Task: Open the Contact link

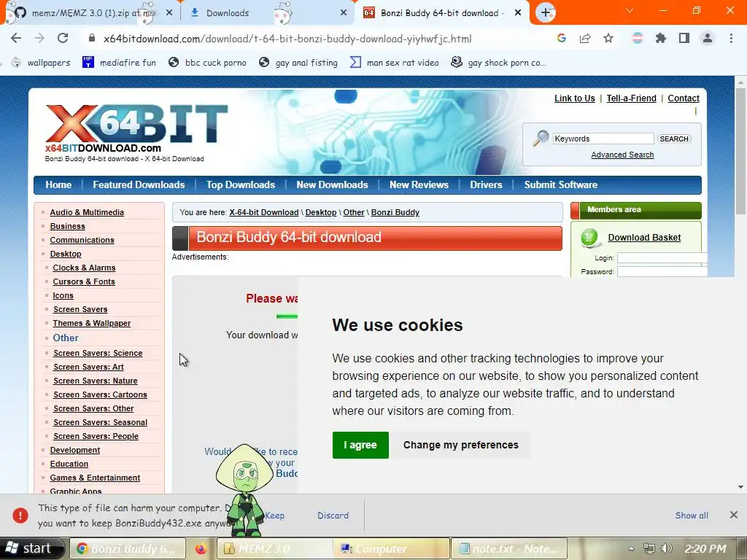Action: tap(683, 98)
